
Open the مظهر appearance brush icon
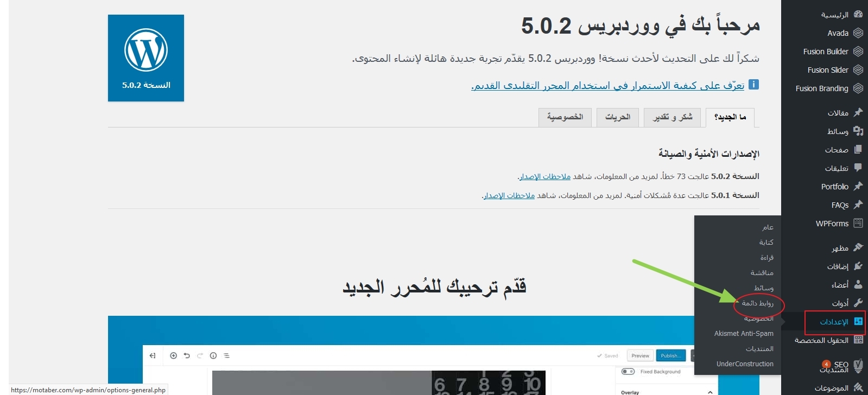858,247
